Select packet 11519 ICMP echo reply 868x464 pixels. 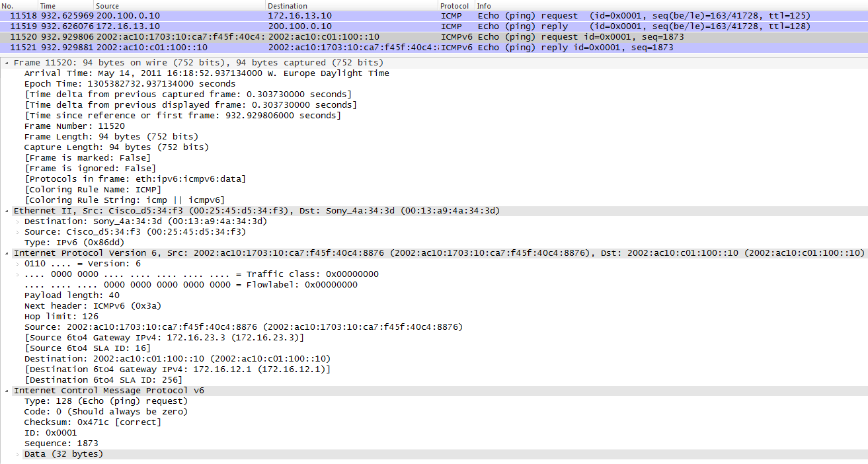pos(434,26)
